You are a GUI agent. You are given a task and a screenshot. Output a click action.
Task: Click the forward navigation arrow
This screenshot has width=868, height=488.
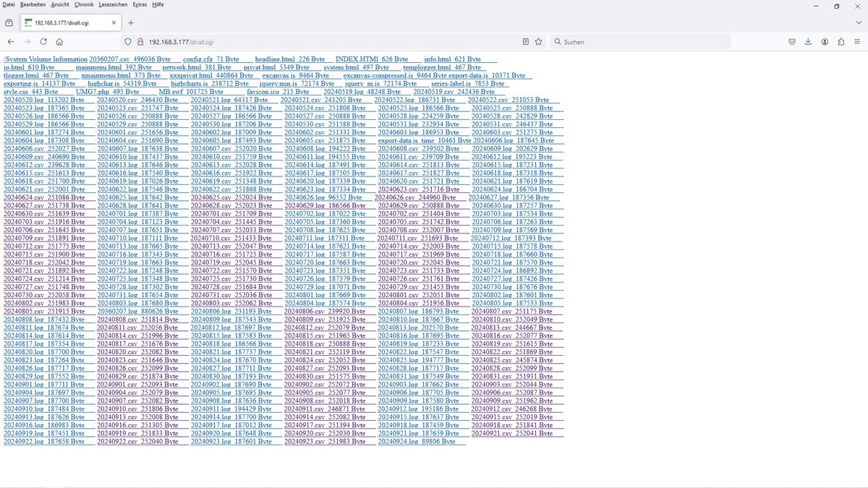(x=27, y=42)
